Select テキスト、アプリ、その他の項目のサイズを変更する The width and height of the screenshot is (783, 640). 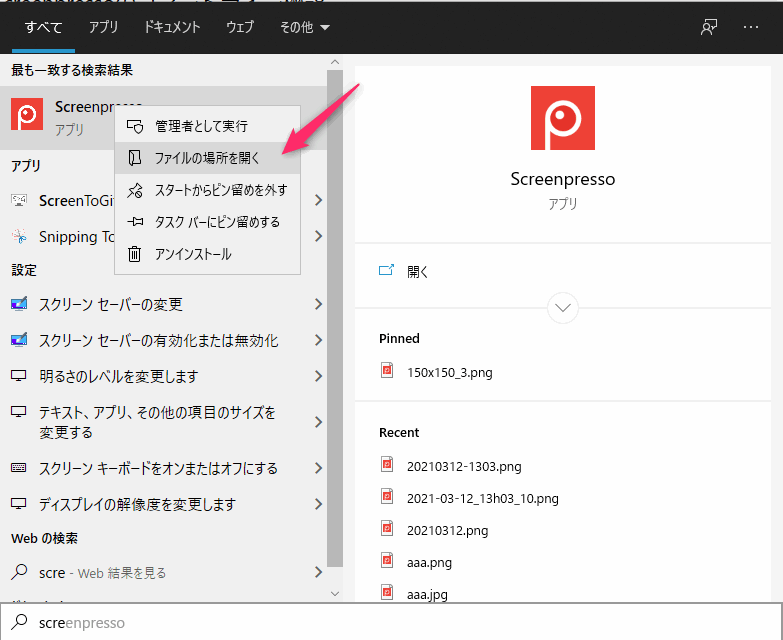coord(157,422)
